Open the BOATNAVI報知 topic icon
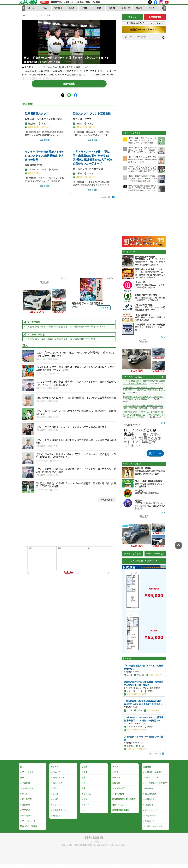Screen dimensions: 188x868 (128, 307)
